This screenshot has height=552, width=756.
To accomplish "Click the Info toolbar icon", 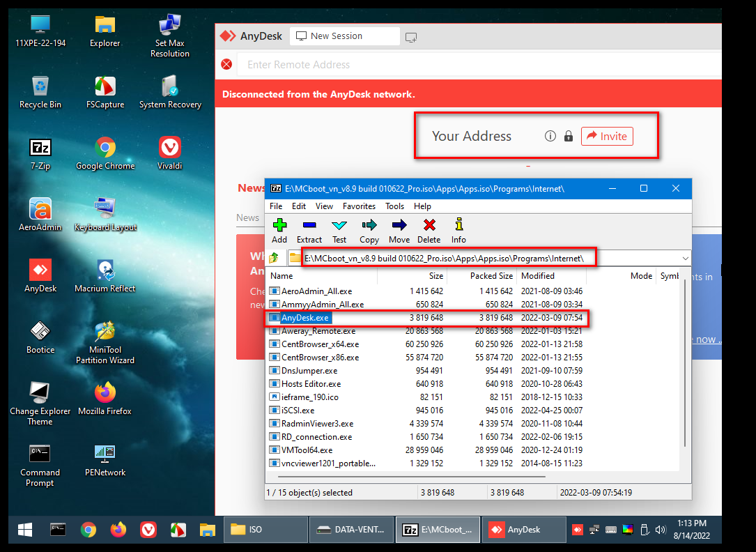I will point(458,231).
